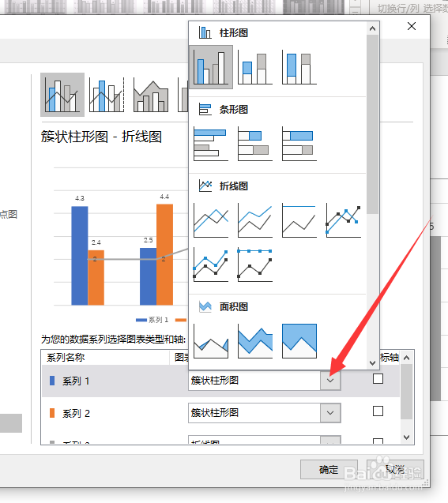Click the 系列 2 chart type combo box text
Viewport: 448px width, 503px height.
click(x=215, y=412)
